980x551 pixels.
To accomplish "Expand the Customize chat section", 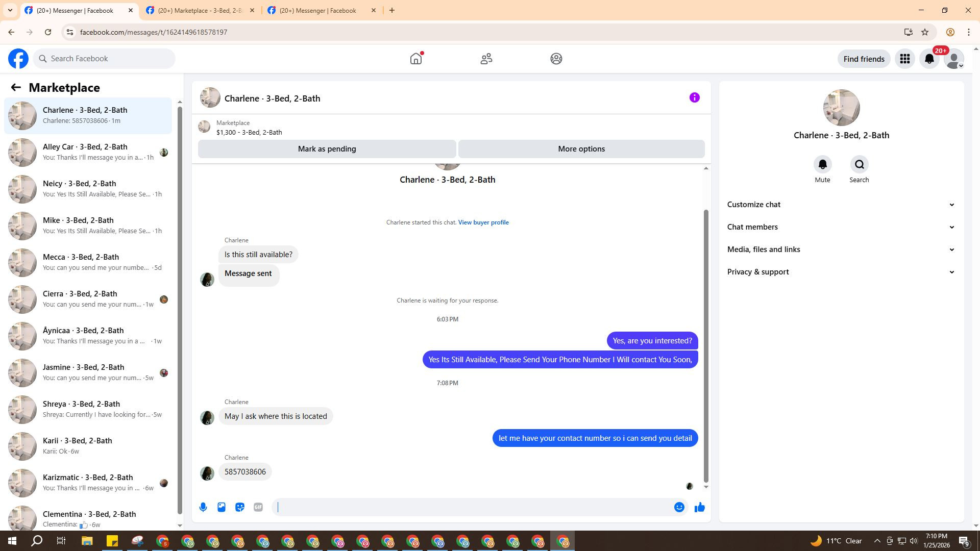I will (841, 205).
